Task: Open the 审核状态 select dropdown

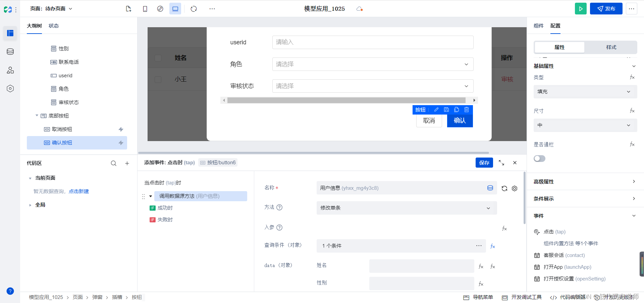Action: pyautogui.click(x=373, y=86)
